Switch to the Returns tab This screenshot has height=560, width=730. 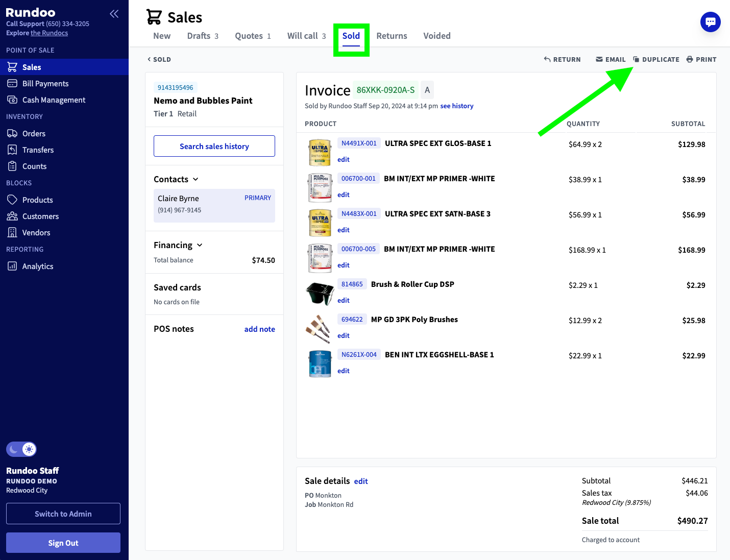pos(392,36)
